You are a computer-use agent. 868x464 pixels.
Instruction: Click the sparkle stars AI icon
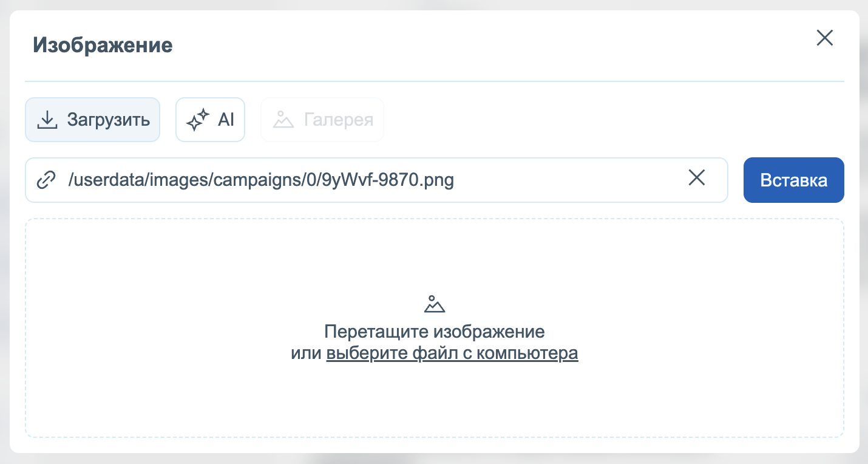pyautogui.click(x=197, y=120)
